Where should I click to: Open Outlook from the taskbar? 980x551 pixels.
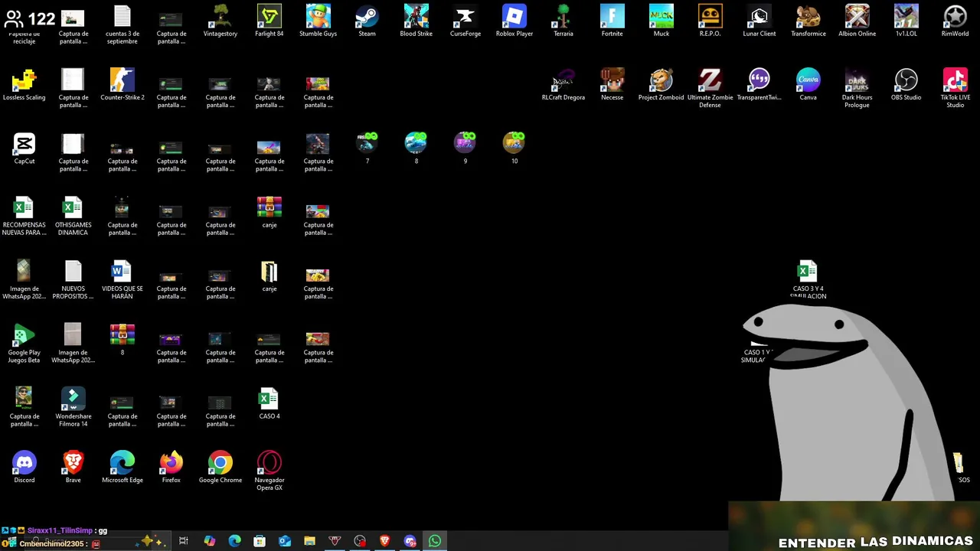[285, 541]
